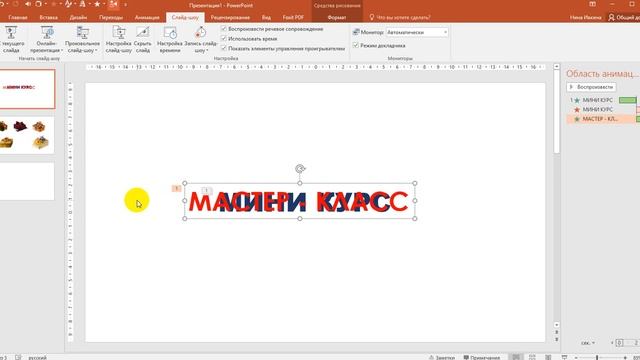640x360 pixels.
Task: Click the Hide Slide button
Action: tap(142, 39)
